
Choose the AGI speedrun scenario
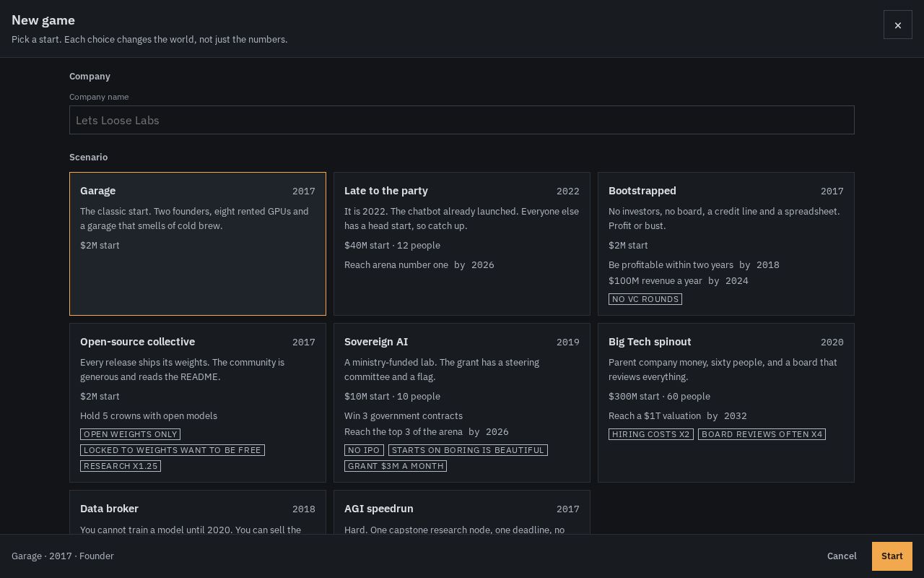(462, 512)
